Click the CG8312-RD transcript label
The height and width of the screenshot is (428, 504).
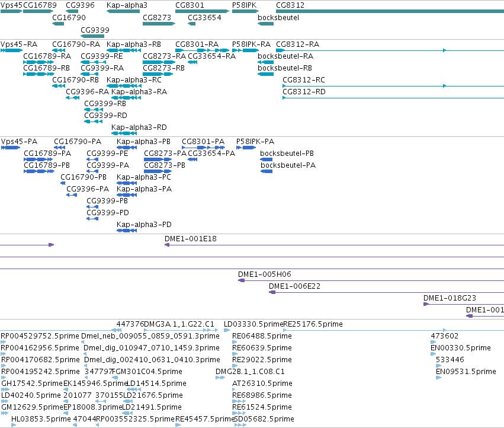coord(304,92)
